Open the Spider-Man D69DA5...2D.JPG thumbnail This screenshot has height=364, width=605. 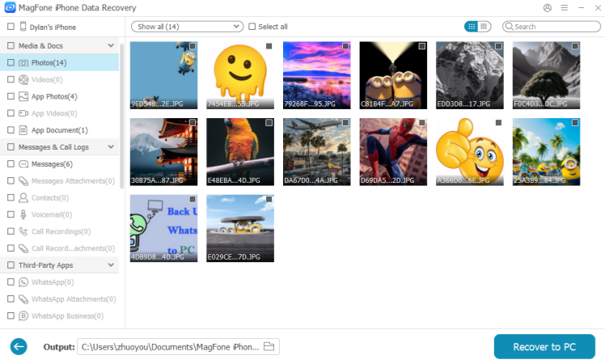(393, 152)
